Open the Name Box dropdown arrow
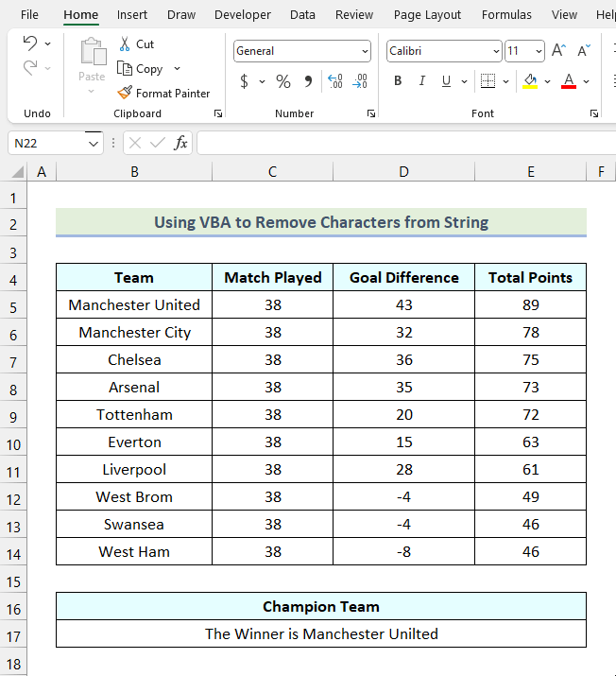The height and width of the screenshot is (676, 616). (94, 144)
